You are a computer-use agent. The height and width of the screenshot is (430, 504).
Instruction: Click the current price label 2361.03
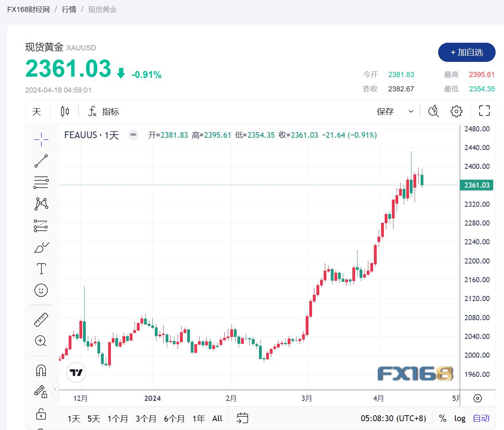(476, 185)
